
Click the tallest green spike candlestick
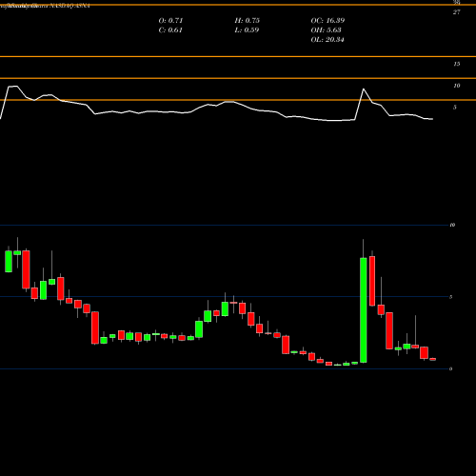[364, 310]
